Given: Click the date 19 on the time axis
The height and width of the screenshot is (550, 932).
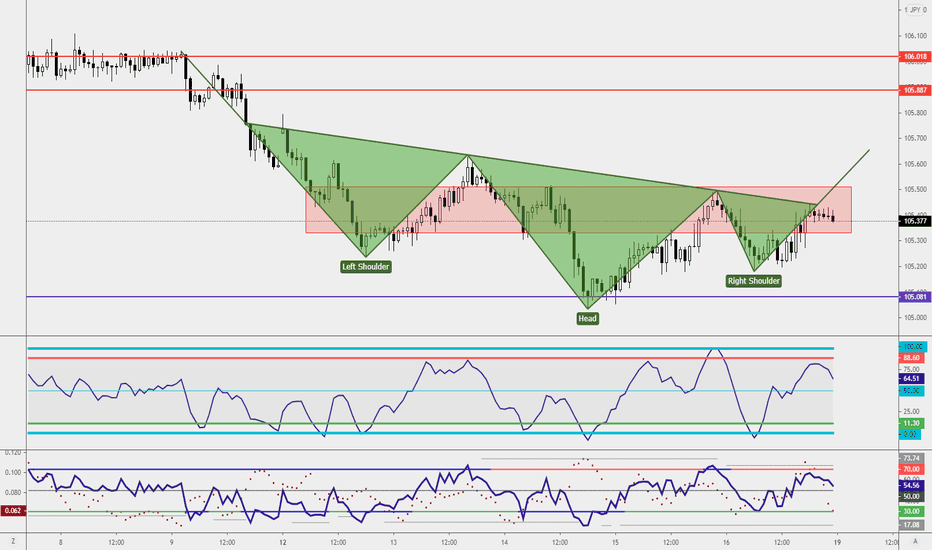Looking at the screenshot, I should pyautogui.click(x=837, y=542).
